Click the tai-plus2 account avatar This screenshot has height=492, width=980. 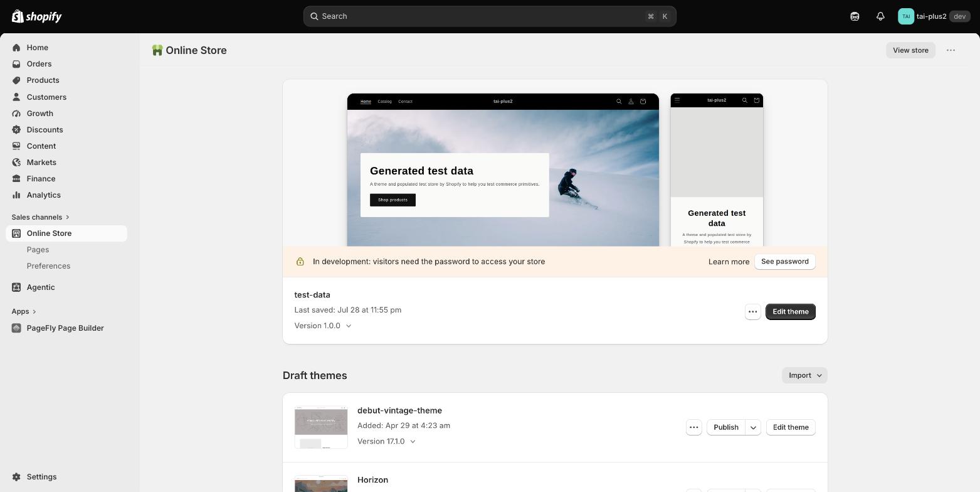pyautogui.click(x=906, y=16)
